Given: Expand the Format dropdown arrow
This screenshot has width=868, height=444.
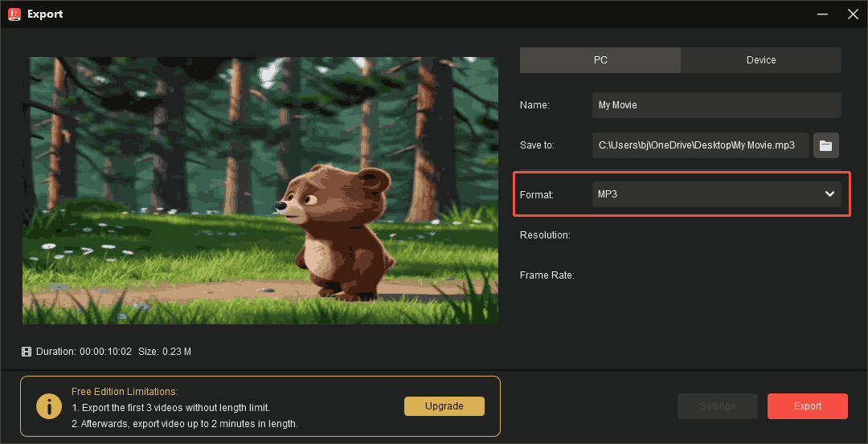Looking at the screenshot, I should click(x=829, y=194).
